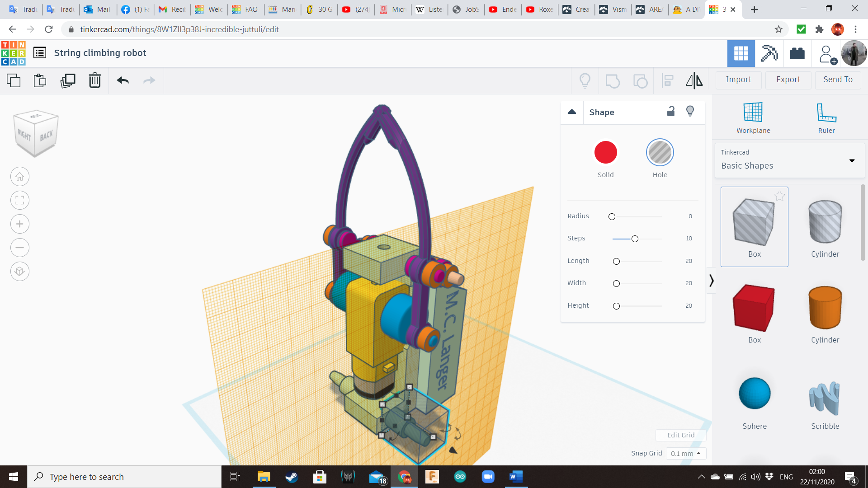Click the Steps slider handle
The image size is (868, 488).
pos(635,239)
